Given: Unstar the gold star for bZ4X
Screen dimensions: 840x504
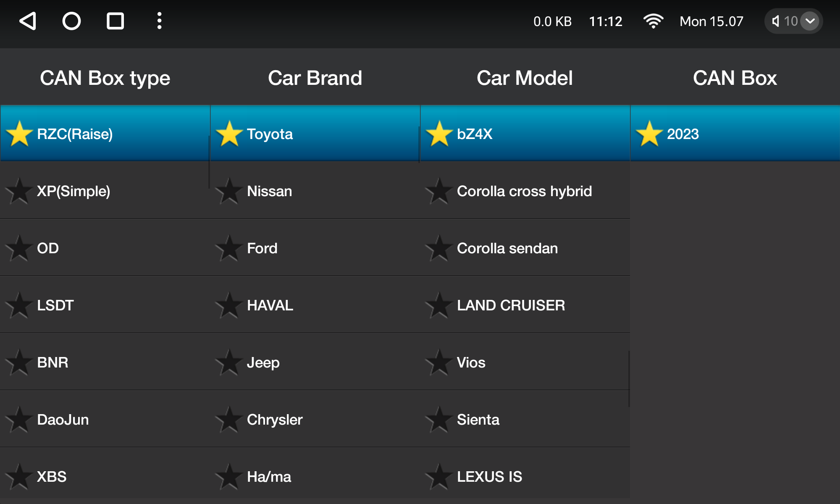Looking at the screenshot, I should pos(439,134).
